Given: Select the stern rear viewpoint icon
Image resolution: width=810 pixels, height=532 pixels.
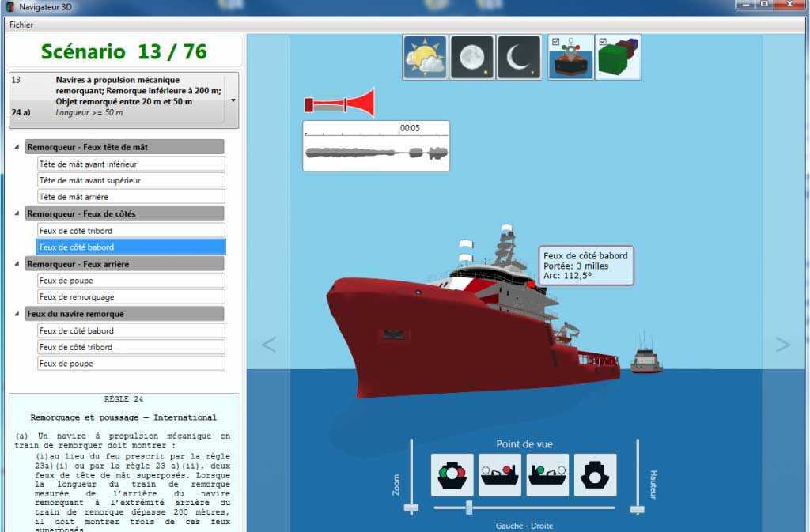Looking at the screenshot, I should pyautogui.click(x=595, y=474).
